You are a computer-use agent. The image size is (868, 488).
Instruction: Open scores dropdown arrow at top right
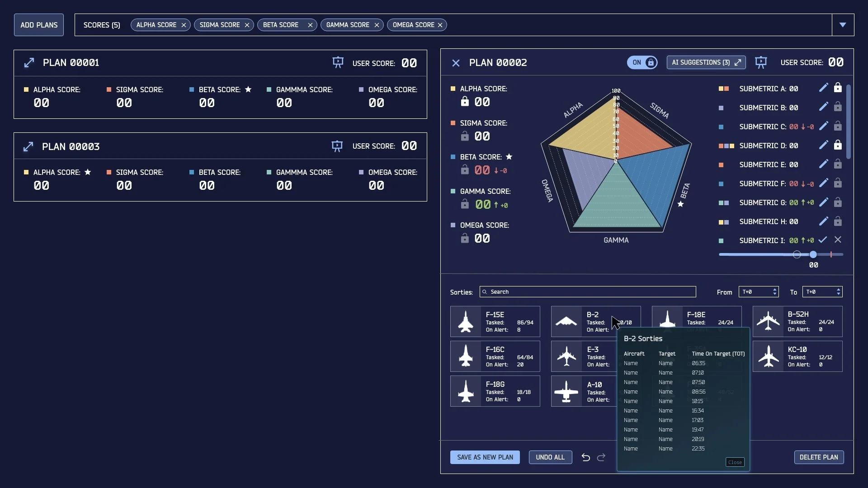tap(843, 25)
